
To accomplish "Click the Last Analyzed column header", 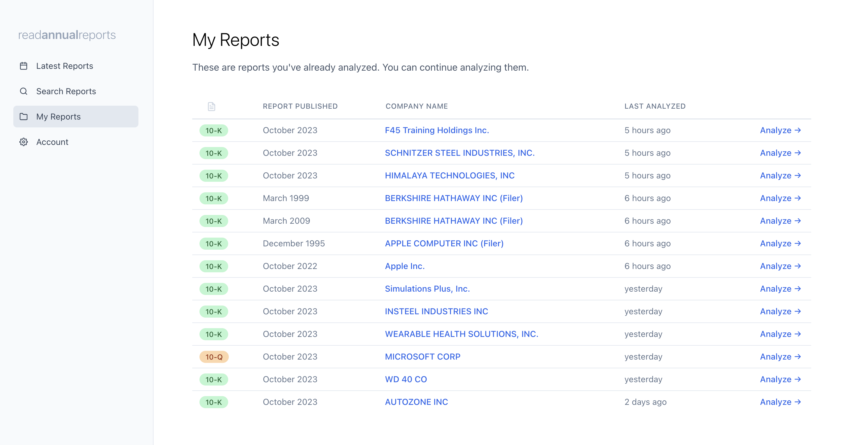I will coord(655,106).
